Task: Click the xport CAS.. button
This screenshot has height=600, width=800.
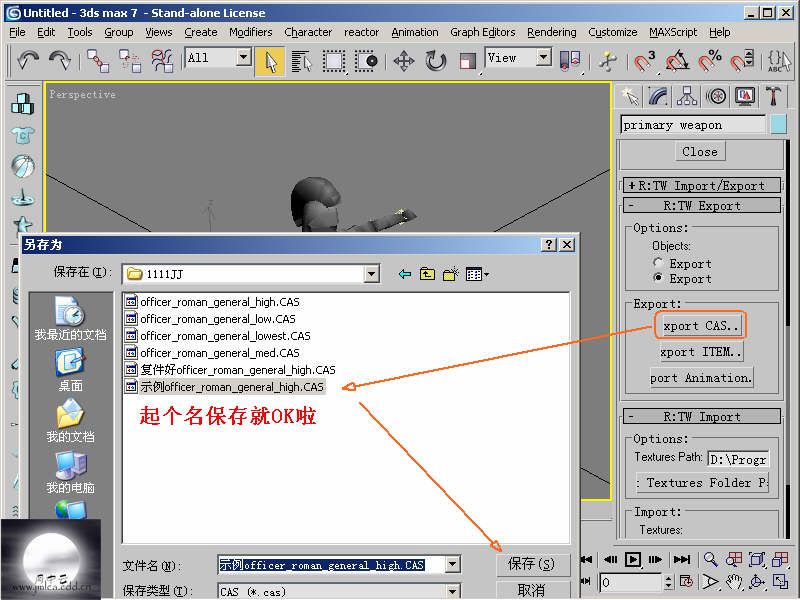Action: 701,326
